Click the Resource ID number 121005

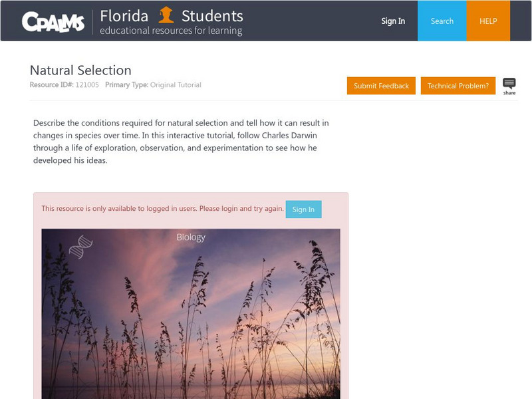point(87,85)
